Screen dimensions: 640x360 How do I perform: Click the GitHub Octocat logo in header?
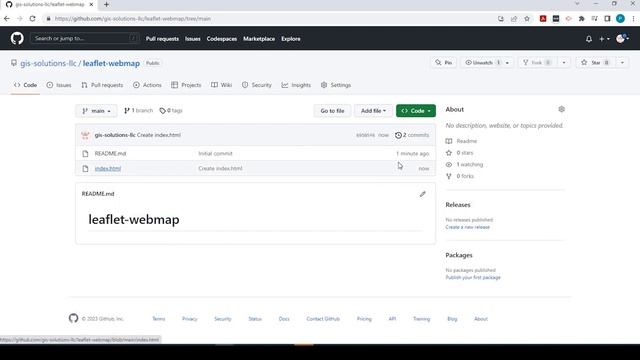(17, 39)
